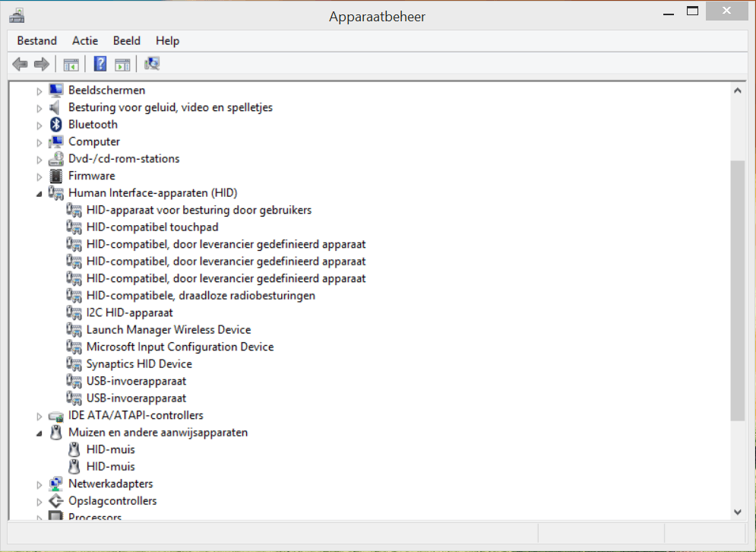Image resolution: width=756 pixels, height=552 pixels.
Task: Select the Netwerkadapters network icon
Action: pos(56,484)
